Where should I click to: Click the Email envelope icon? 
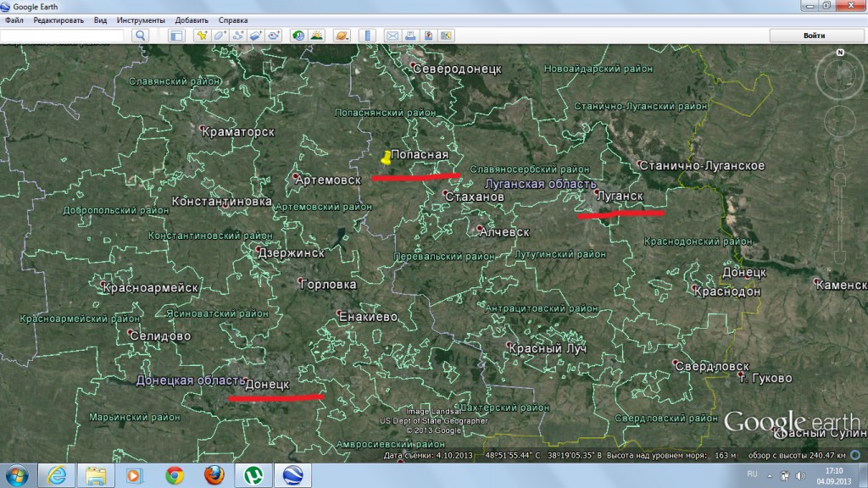pyautogui.click(x=392, y=36)
